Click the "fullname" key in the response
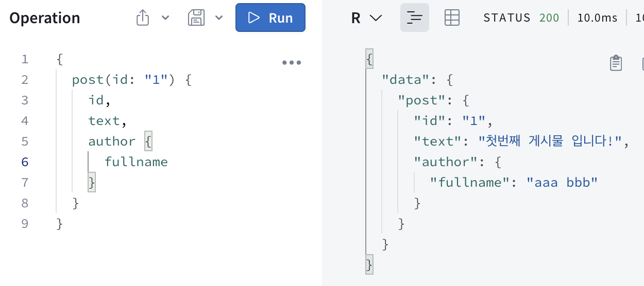This screenshot has width=644, height=286. coord(470,183)
